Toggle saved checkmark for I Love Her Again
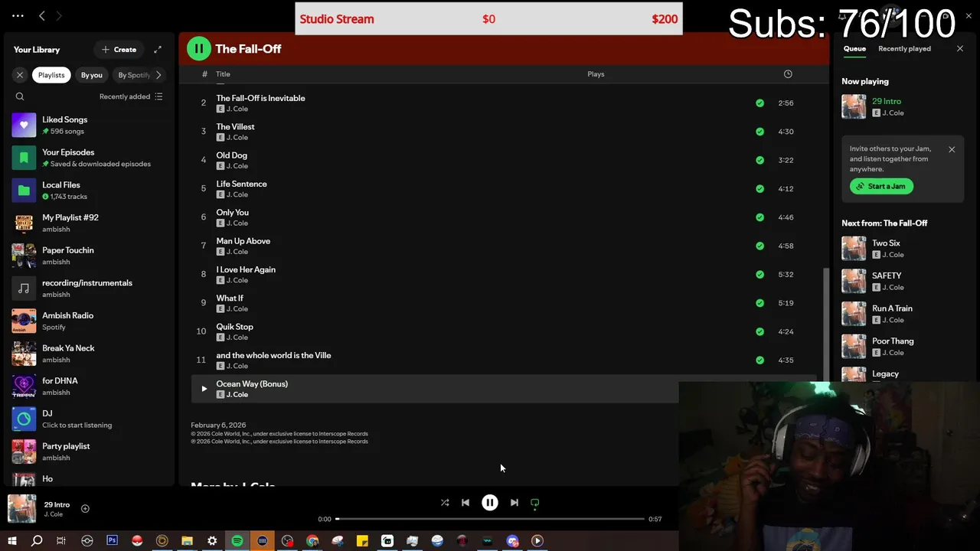 tap(759, 274)
